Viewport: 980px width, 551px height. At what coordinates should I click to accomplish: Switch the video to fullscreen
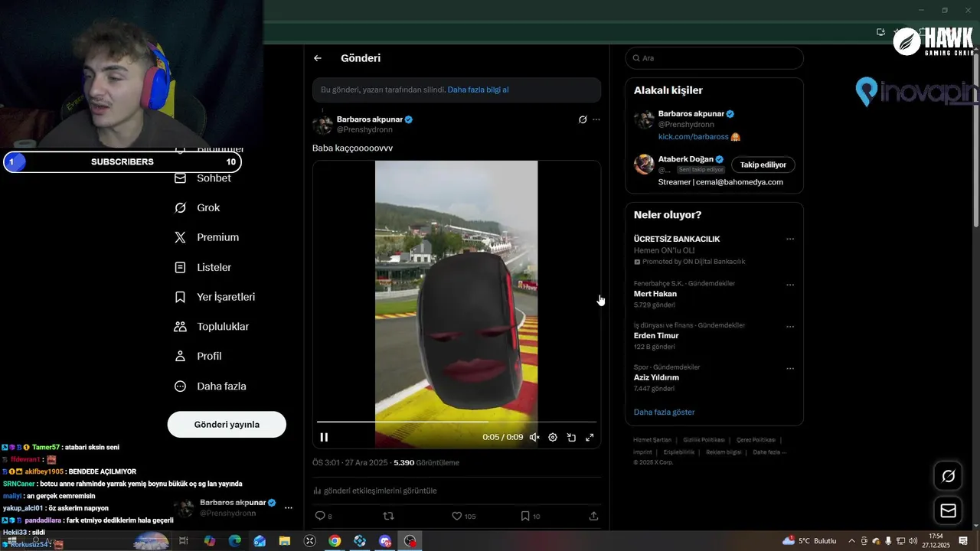pos(590,437)
